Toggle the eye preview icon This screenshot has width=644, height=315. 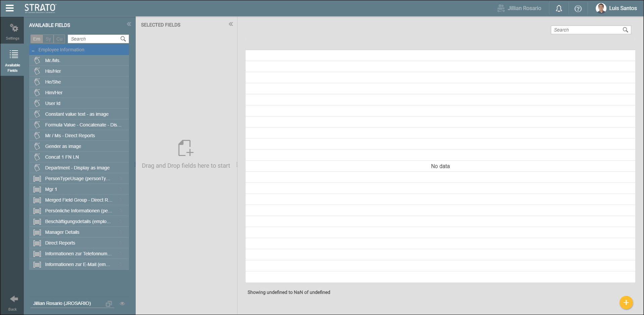click(x=122, y=304)
